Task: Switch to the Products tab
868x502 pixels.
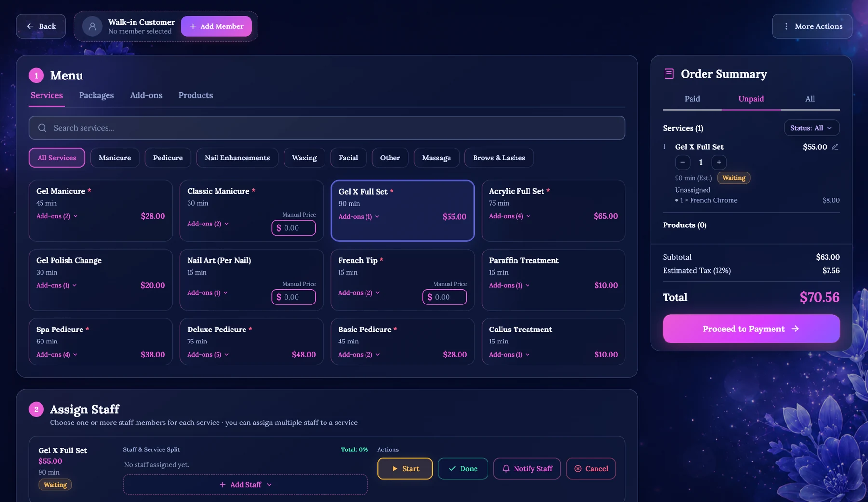Action: pos(195,95)
